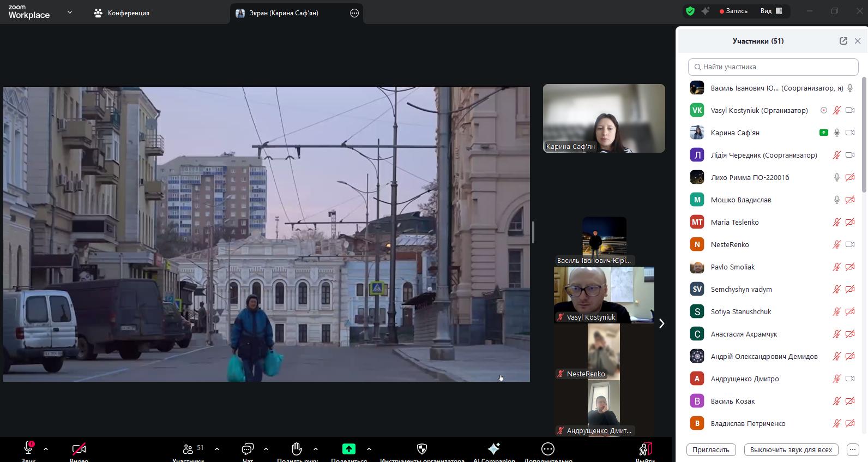This screenshot has width=868, height=462.
Task: Pop out the Participants panel
Action: click(x=843, y=41)
